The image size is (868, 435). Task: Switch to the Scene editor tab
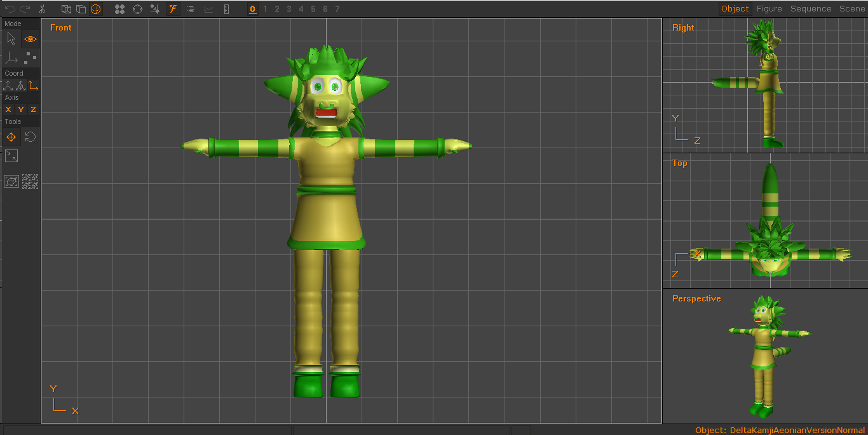pos(852,9)
